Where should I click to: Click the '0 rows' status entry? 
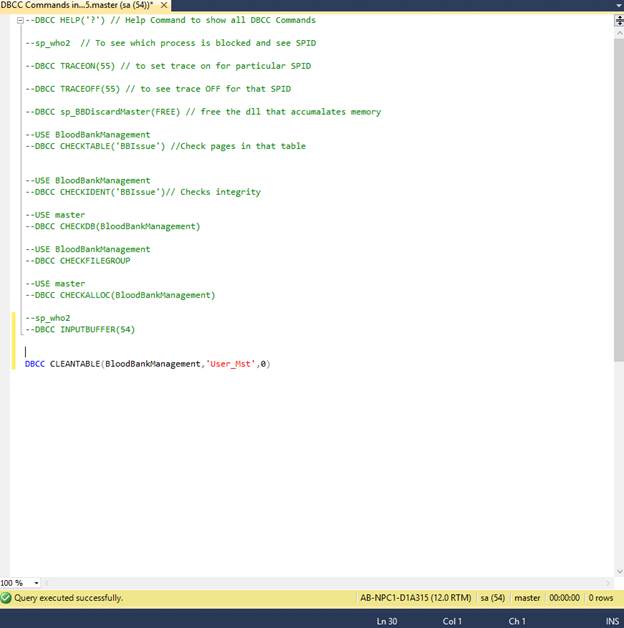601,598
